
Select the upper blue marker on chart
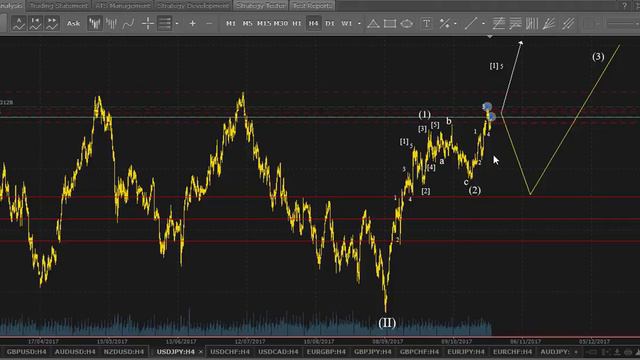487,107
